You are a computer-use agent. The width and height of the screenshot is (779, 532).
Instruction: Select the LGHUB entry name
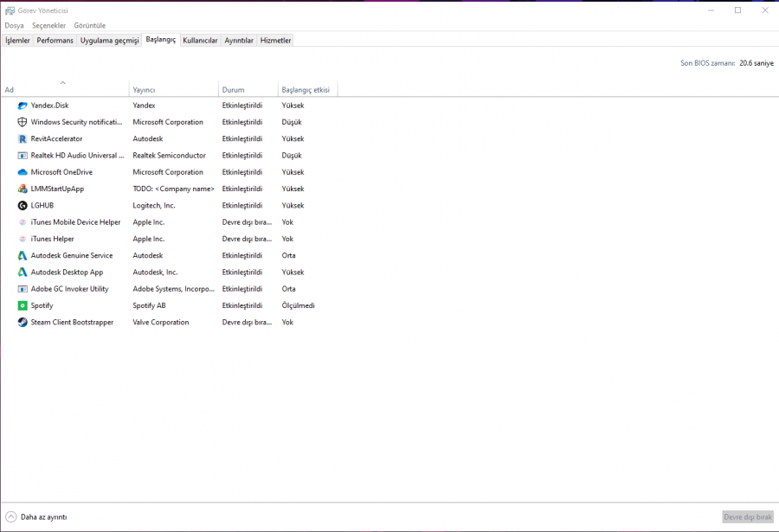[42, 205]
